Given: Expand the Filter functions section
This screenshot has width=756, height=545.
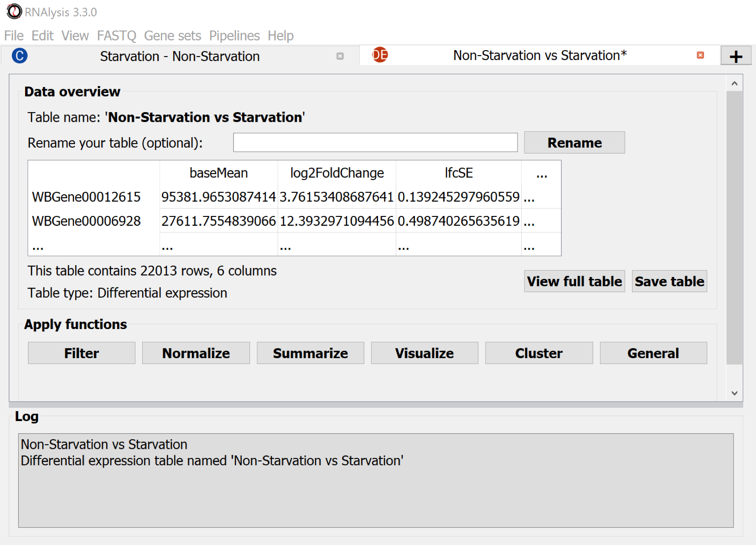Looking at the screenshot, I should (82, 353).
